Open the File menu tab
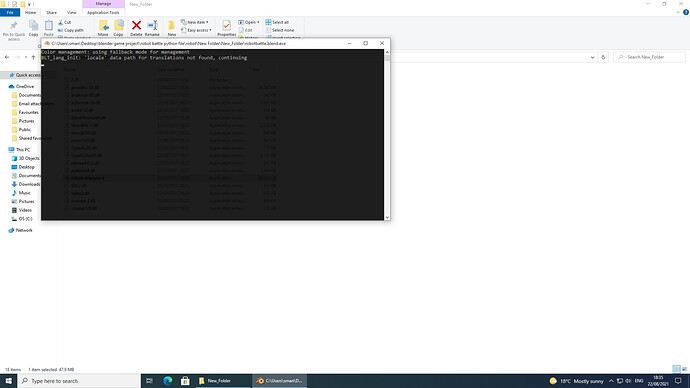The height and width of the screenshot is (388, 690). (10, 12)
